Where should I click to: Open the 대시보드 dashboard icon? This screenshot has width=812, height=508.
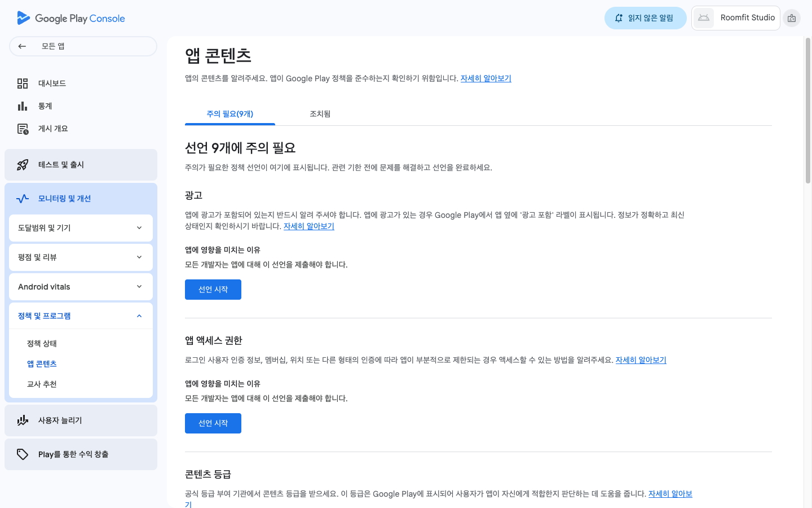tap(23, 84)
